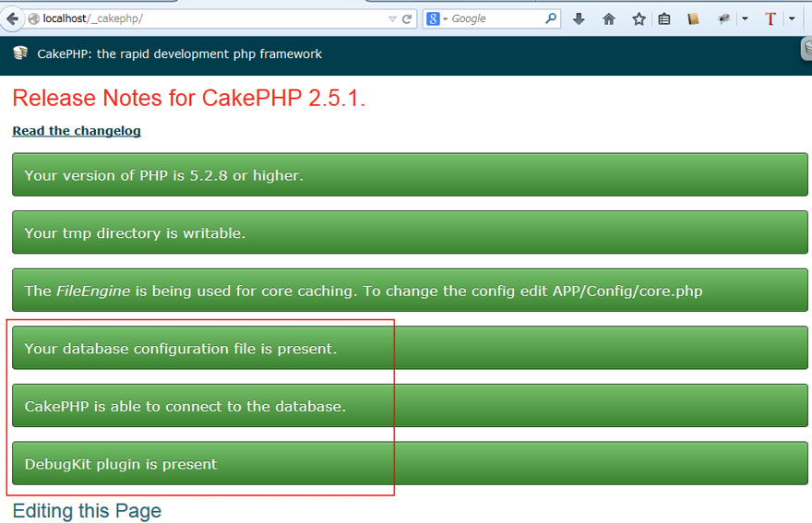This screenshot has width=812, height=523.
Task: Go to the home page icon
Action: tap(609, 19)
